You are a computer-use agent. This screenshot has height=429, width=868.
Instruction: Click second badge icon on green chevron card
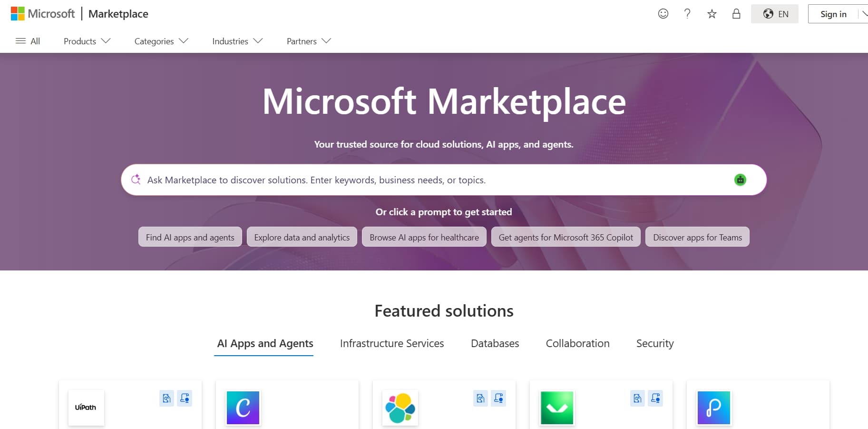655,398
